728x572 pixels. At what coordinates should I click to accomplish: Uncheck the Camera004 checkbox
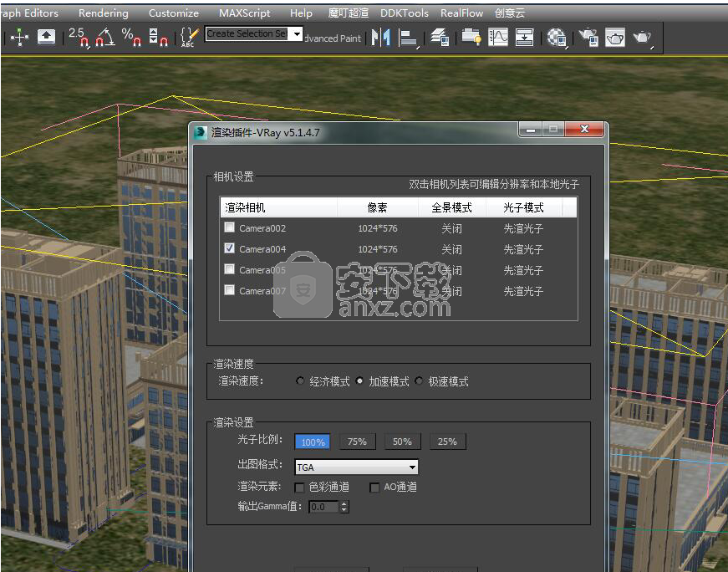pyautogui.click(x=229, y=248)
